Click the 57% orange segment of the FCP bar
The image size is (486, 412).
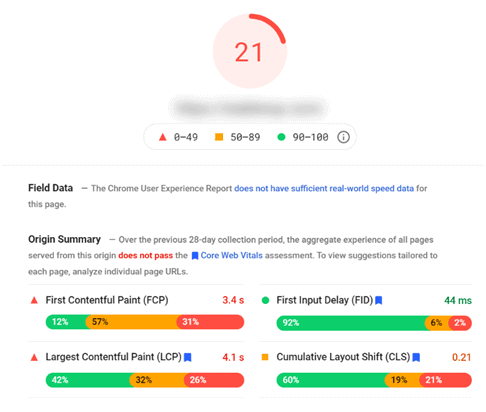(x=133, y=322)
